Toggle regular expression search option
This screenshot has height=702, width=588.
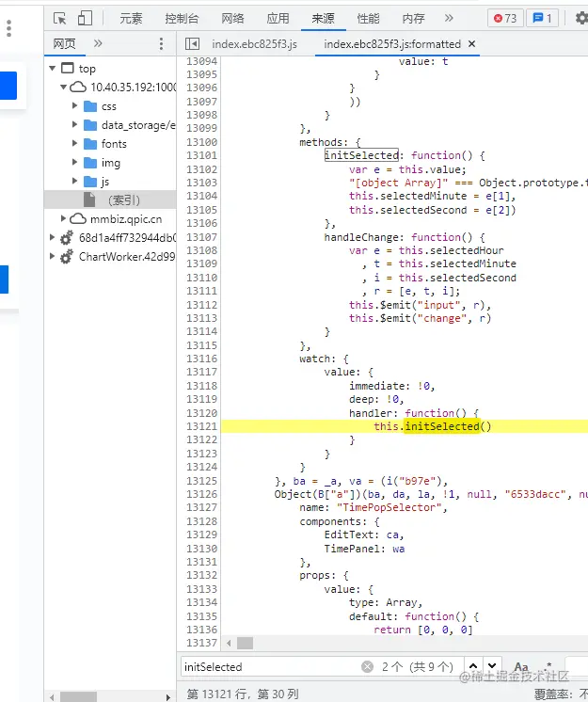tap(548, 666)
